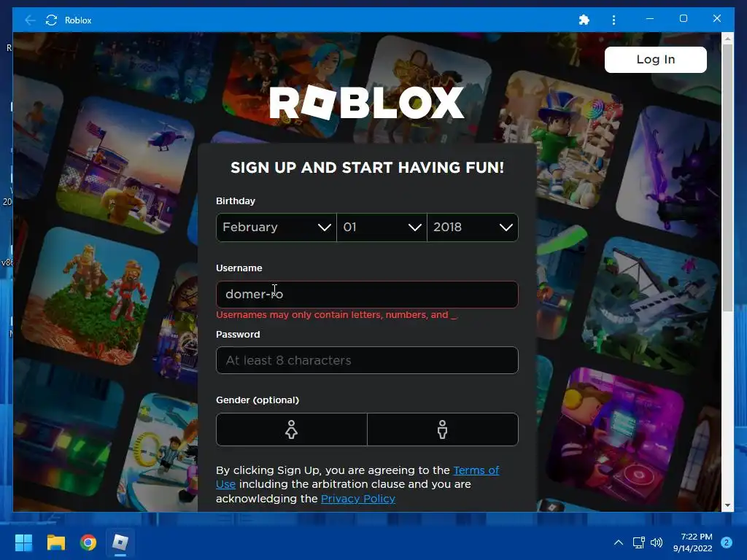Open the birthday year dropdown showing 2018

click(x=473, y=227)
